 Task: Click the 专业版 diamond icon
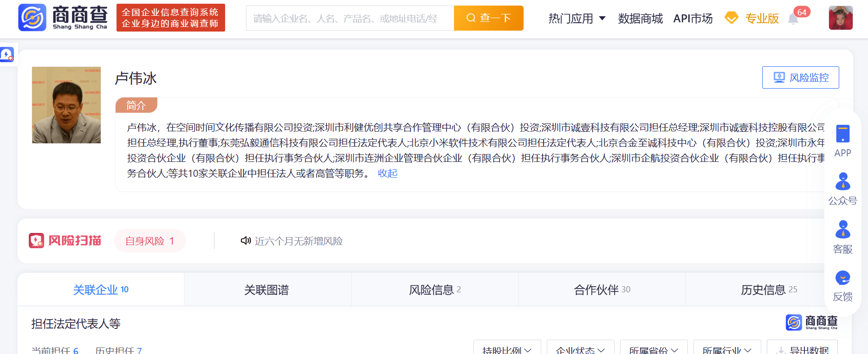coord(732,18)
